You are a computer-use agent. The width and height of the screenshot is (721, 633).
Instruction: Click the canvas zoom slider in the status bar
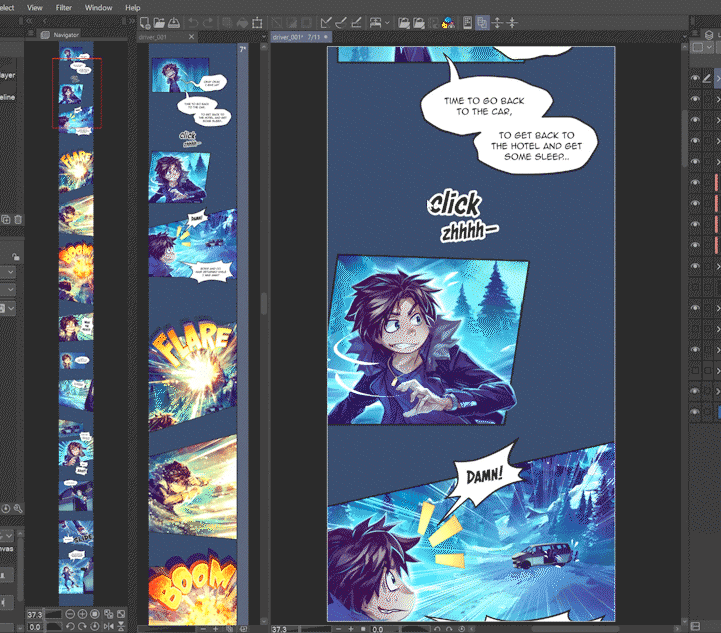(315, 629)
